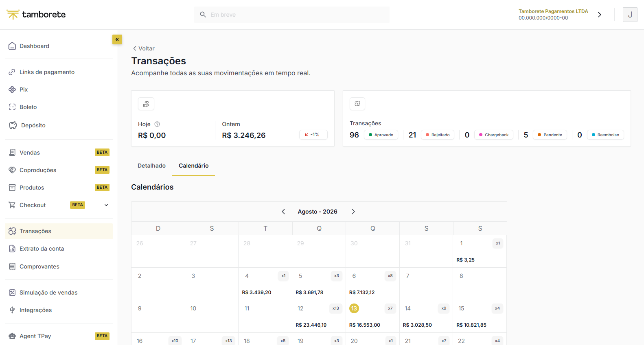The height and width of the screenshot is (345, 644).
Task: Expand the Checkout submenu chevron
Action: tap(106, 205)
